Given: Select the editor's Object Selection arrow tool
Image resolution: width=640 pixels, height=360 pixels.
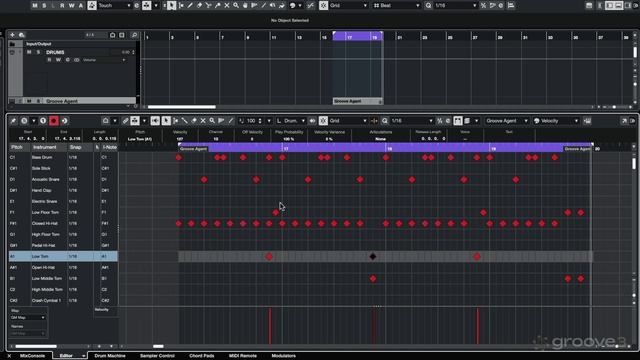Looking at the screenshot, I should coord(166,121).
